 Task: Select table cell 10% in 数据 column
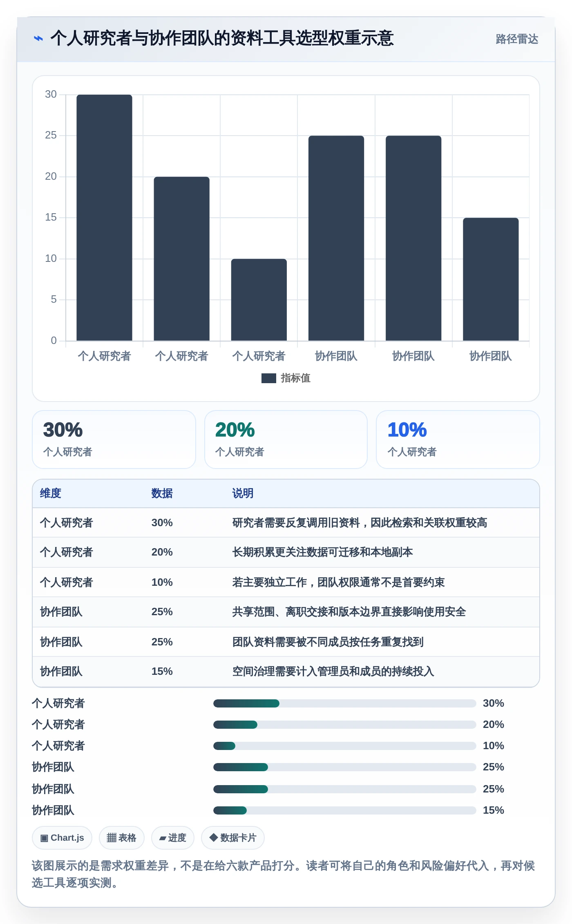click(162, 583)
